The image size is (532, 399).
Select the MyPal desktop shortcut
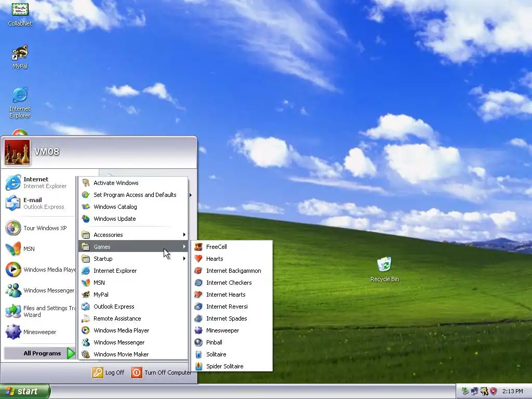point(20,57)
